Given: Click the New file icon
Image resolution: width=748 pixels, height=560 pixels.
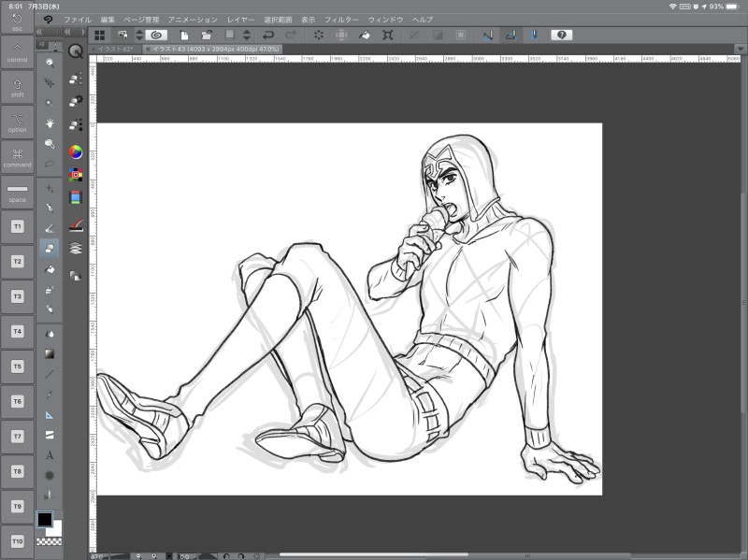Looking at the screenshot, I should point(184,35).
